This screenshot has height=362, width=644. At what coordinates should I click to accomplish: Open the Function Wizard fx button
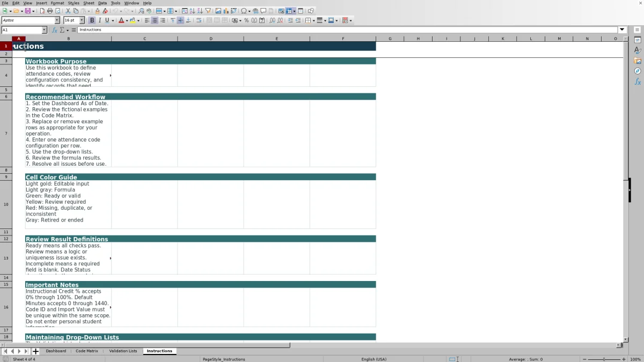54,30
